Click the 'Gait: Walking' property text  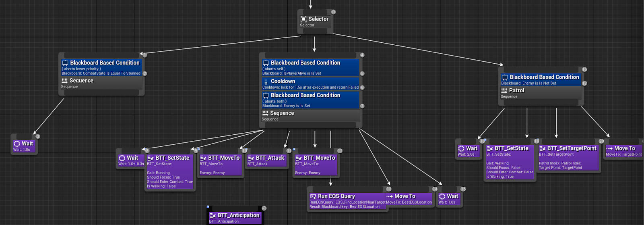(x=497, y=163)
